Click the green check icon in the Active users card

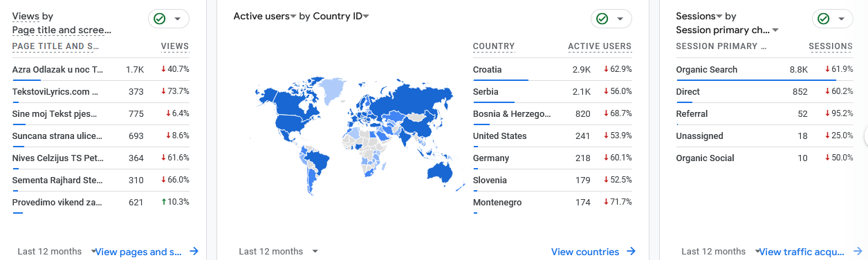(602, 19)
